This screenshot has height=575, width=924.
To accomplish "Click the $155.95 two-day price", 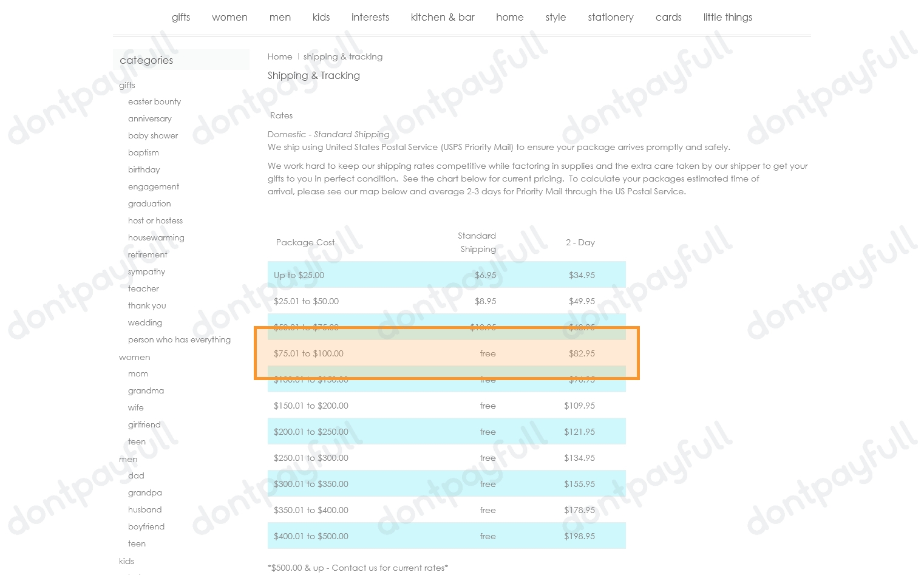I will 579,484.
